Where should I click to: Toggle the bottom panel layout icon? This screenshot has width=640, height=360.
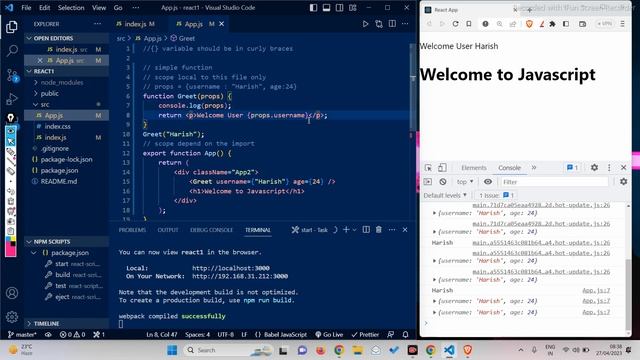pyautogui.click(x=326, y=8)
